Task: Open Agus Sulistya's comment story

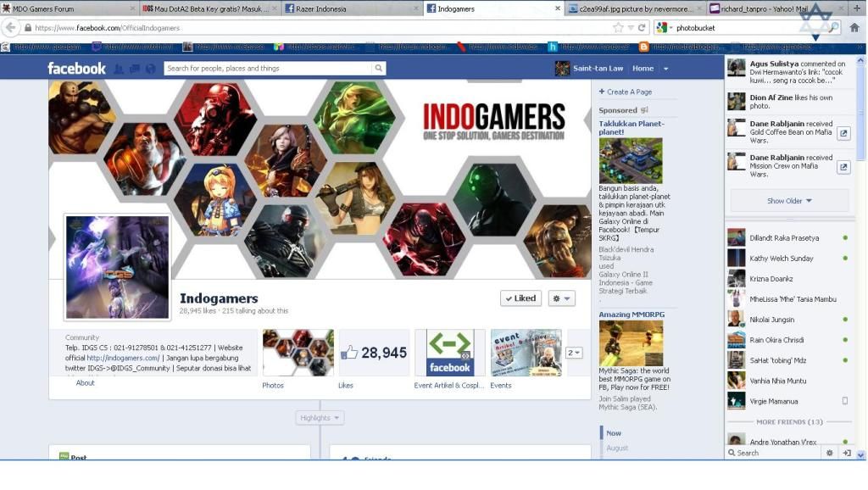Action: click(x=788, y=72)
